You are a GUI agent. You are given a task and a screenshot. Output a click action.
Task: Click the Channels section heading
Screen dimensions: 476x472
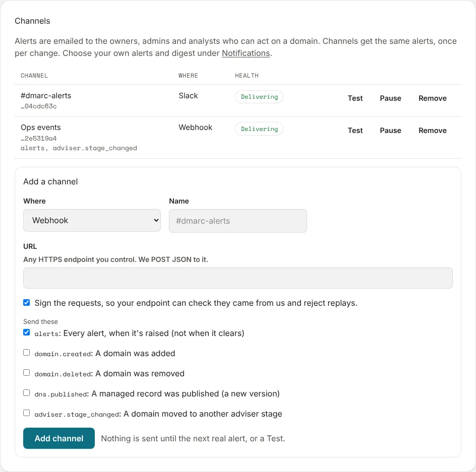[32, 21]
